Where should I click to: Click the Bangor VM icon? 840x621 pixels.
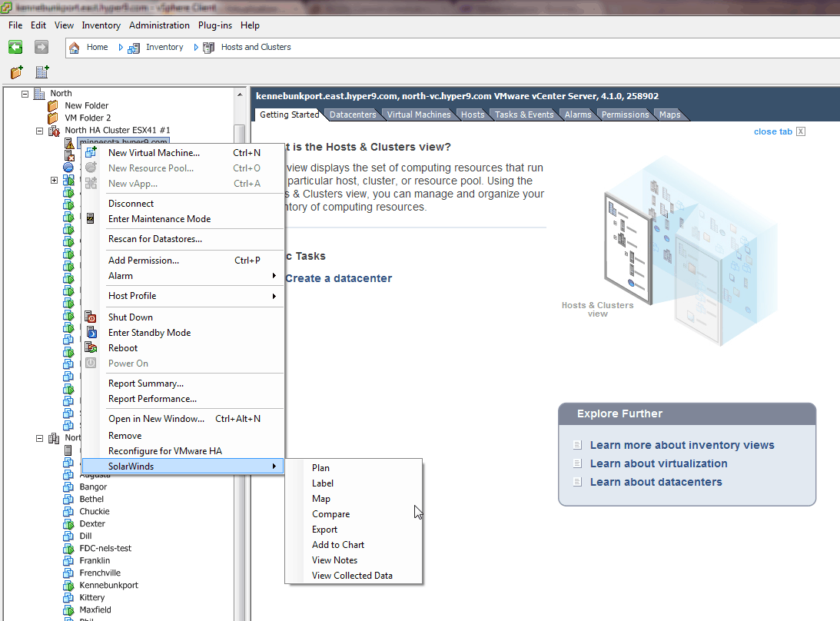(68, 487)
